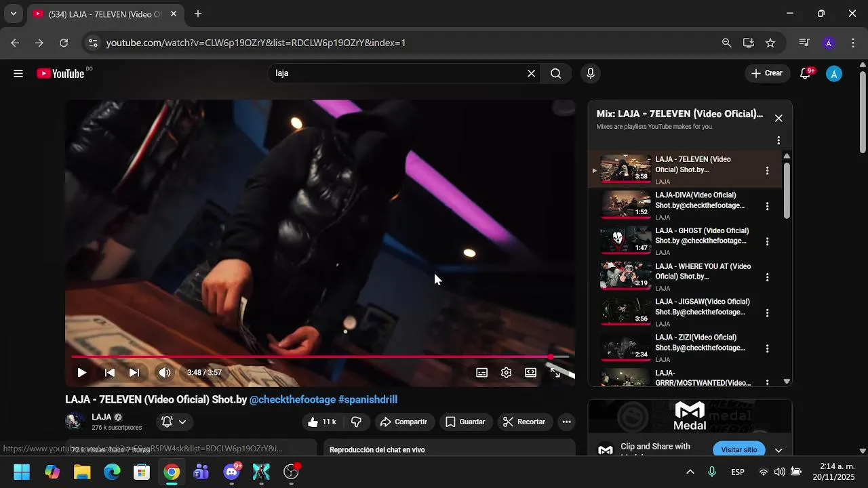The image size is (868, 488).
Task: View site information icon in address bar
Action: tap(94, 43)
